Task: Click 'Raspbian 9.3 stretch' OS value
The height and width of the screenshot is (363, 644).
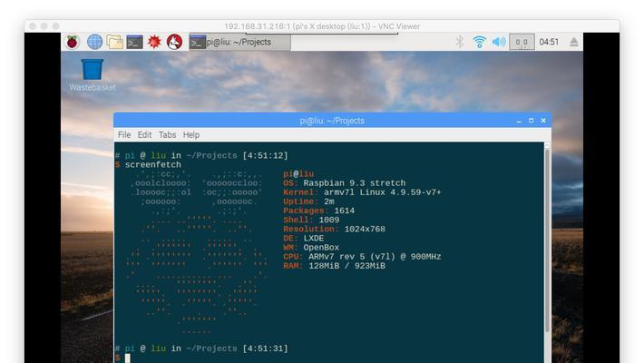Action: [355, 183]
